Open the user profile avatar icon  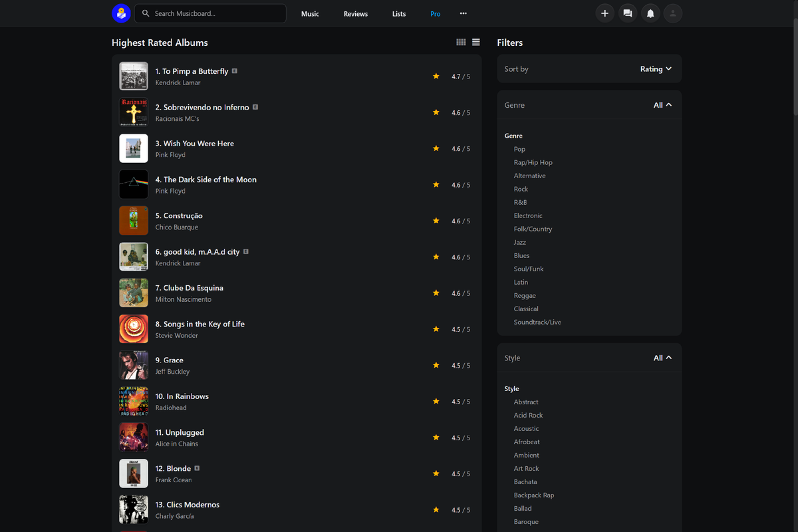coord(673,13)
